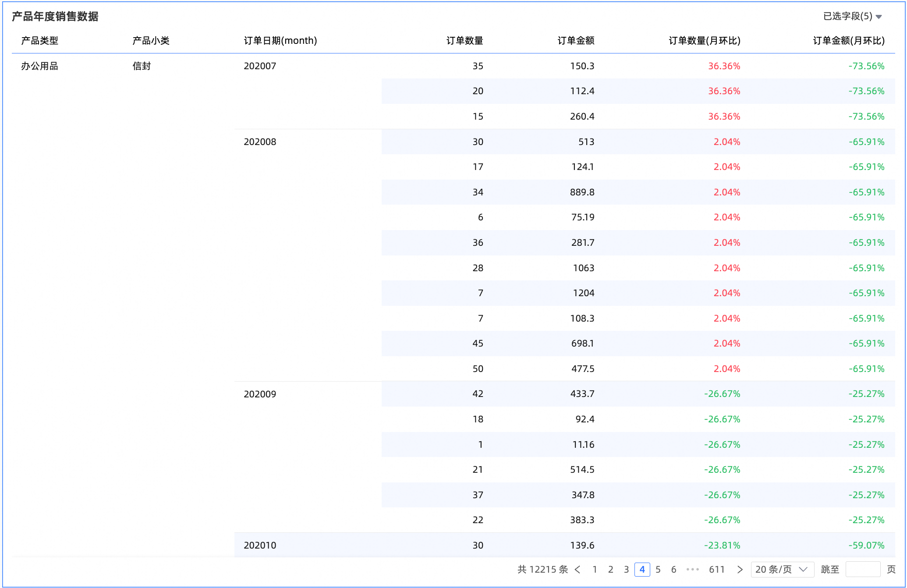Viewport: 907px width, 588px height.
Task: Go to page 2
Action: (610, 569)
